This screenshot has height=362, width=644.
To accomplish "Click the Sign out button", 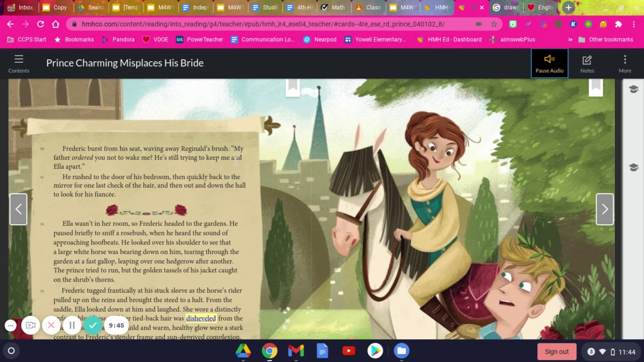I will (556, 351).
